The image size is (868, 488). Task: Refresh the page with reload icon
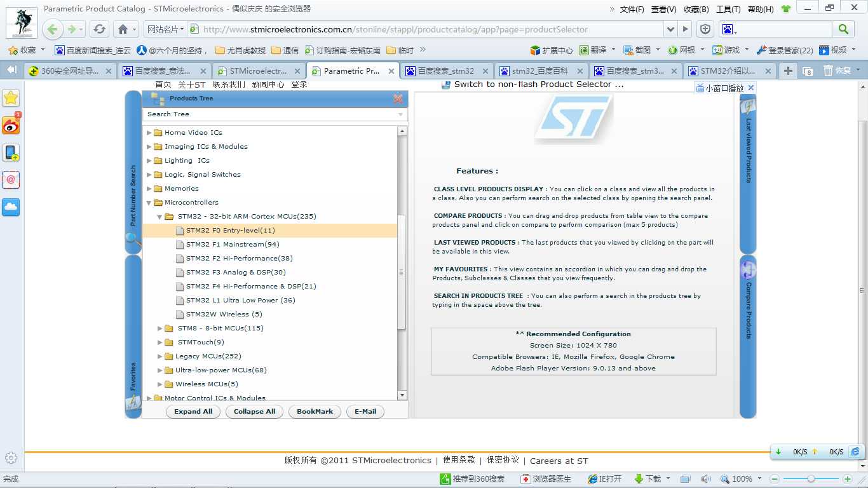click(x=99, y=29)
